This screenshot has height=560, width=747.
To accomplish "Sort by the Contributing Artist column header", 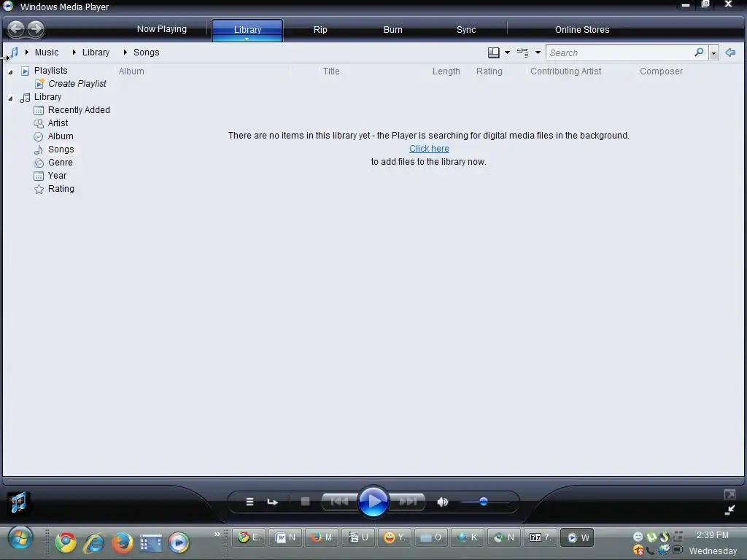I will (566, 71).
